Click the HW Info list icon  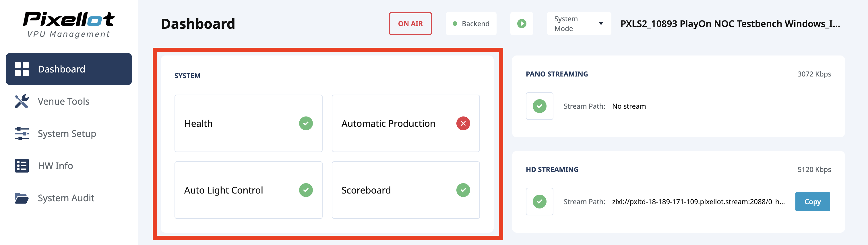pos(22,166)
